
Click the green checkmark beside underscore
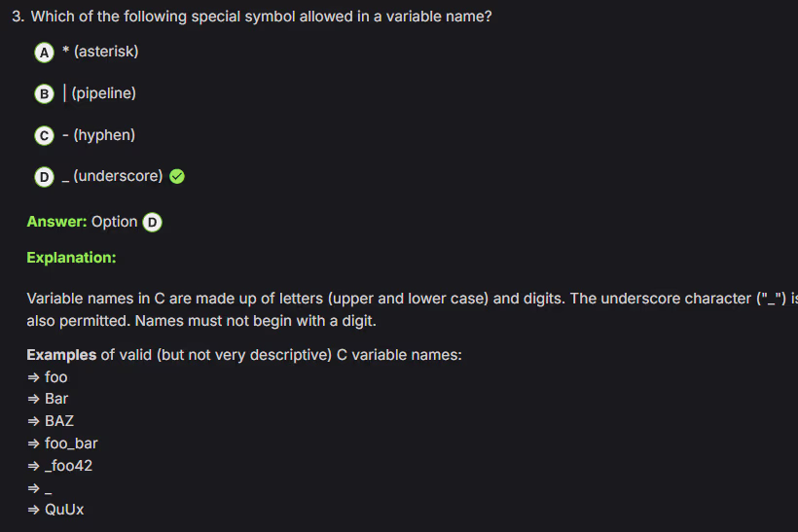[x=177, y=177]
